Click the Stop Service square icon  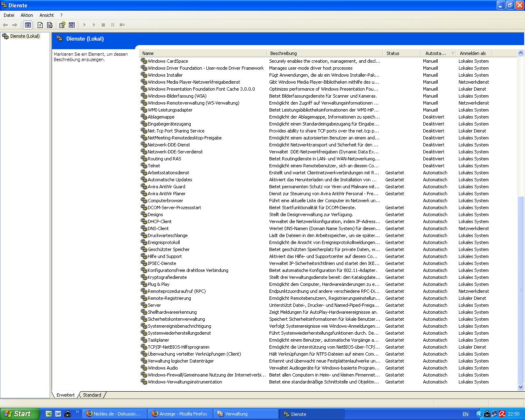tap(103, 25)
